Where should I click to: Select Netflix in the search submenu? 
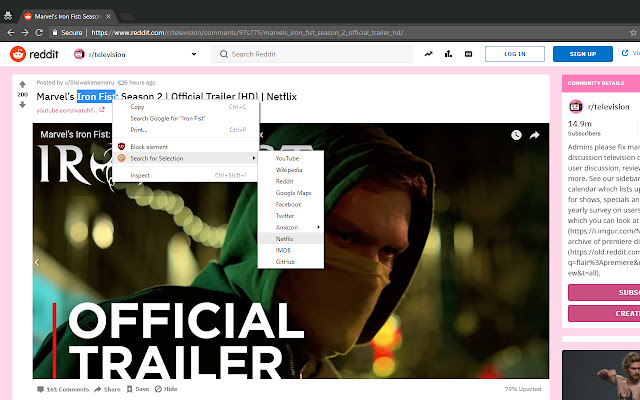click(291, 239)
